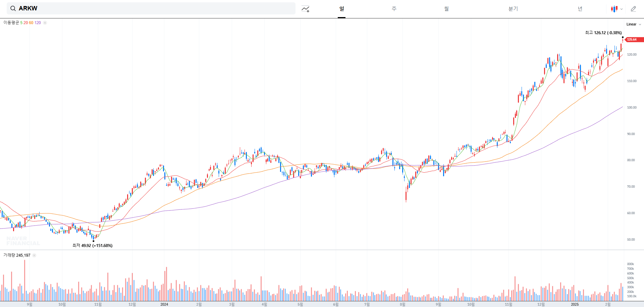The height and width of the screenshot is (307, 644).
Task: Select the 월 (monthly) tab
Action: pyautogui.click(x=446, y=9)
